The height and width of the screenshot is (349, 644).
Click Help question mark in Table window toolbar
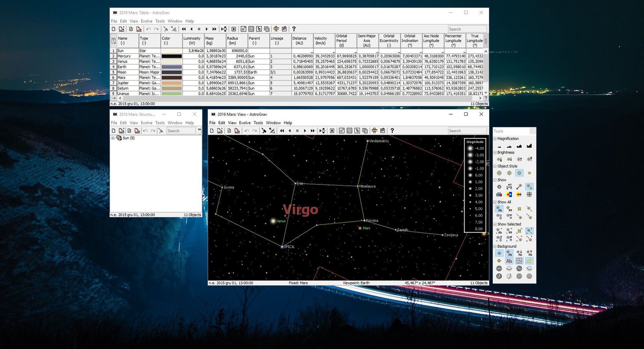point(294,29)
